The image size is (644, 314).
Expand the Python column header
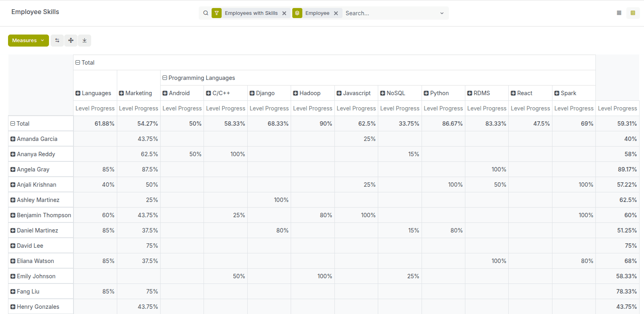pyautogui.click(x=436, y=93)
